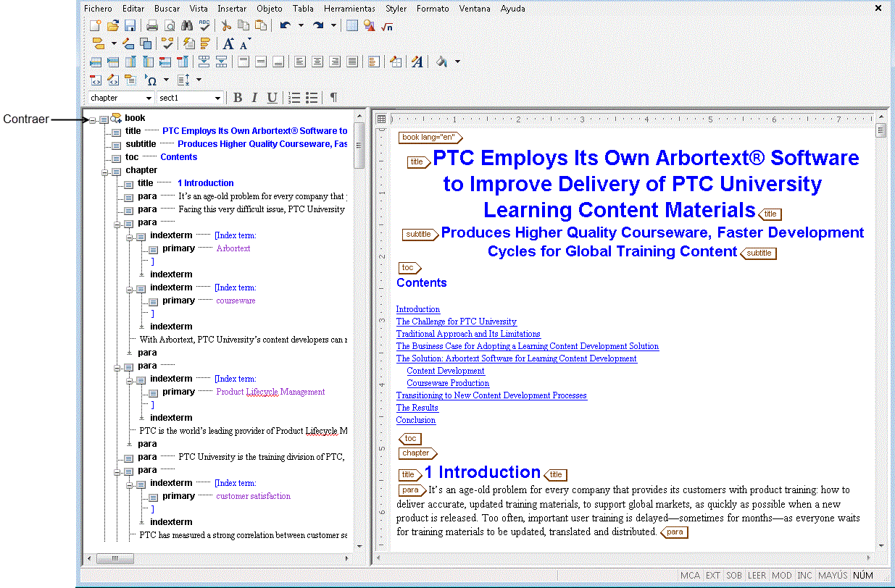The image size is (895, 588).
Task: Open the Styler menu
Action: click(396, 9)
